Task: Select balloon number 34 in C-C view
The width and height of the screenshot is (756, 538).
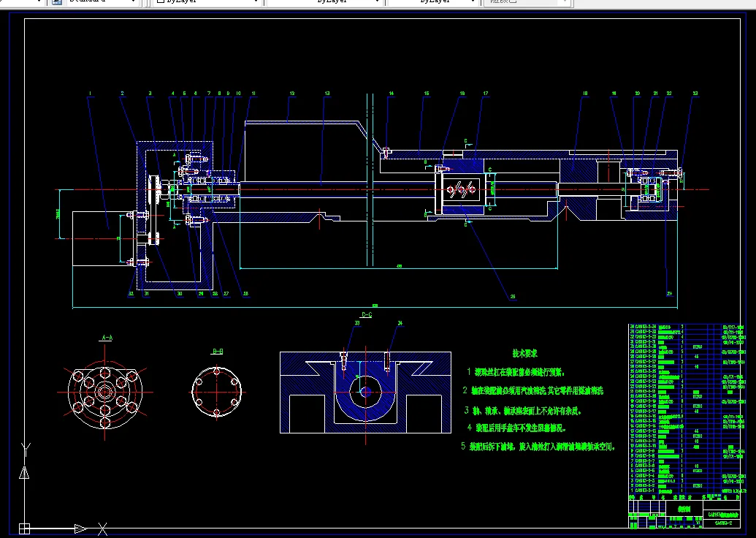Action: 400,323
